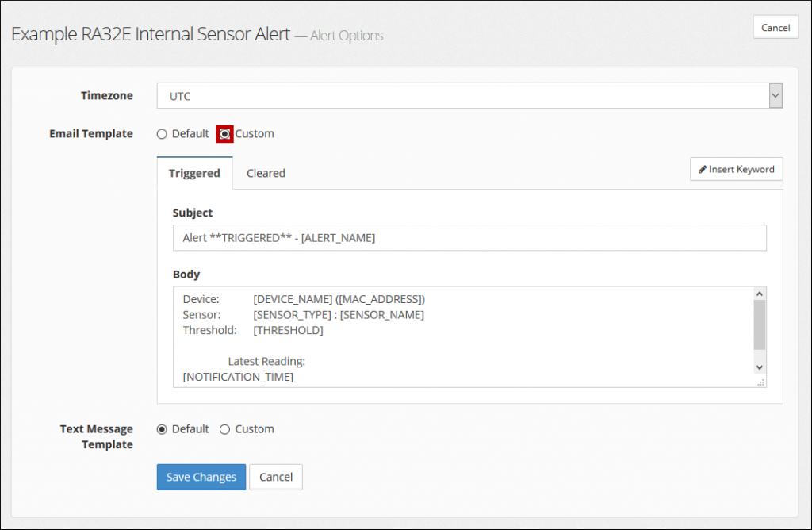Screen dimensions: 812x530
Task: Choose Custom for Text Message Template
Action: click(x=225, y=429)
